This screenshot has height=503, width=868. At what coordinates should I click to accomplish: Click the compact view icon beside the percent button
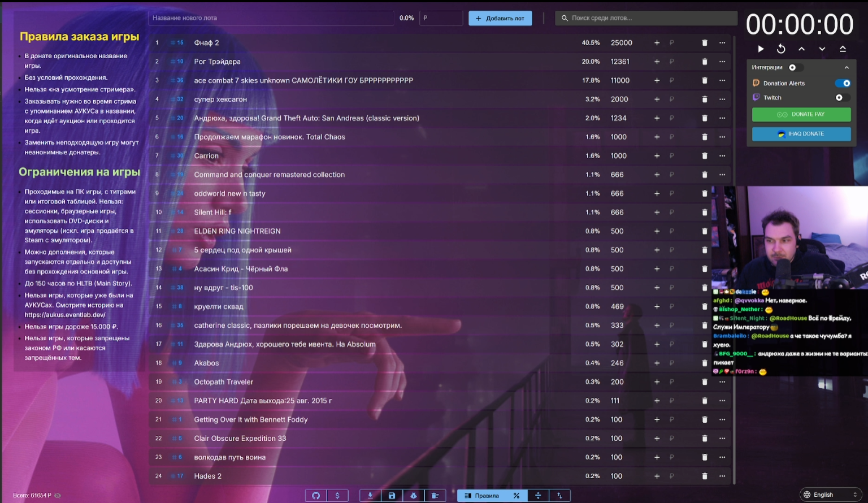coord(538,496)
